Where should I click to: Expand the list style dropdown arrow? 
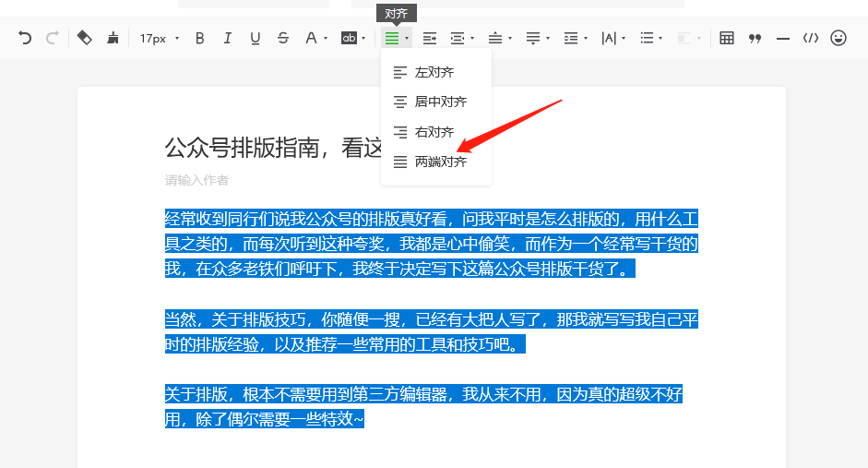click(x=661, y=38)
